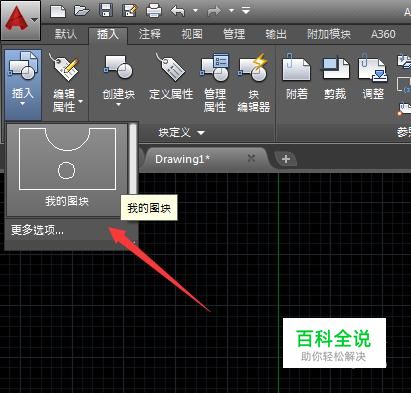This screenshot has width=411, height=393.
Task: Switch to the 视图 ribbon tab
Action: pyautogui.click(x=192, y=34)
